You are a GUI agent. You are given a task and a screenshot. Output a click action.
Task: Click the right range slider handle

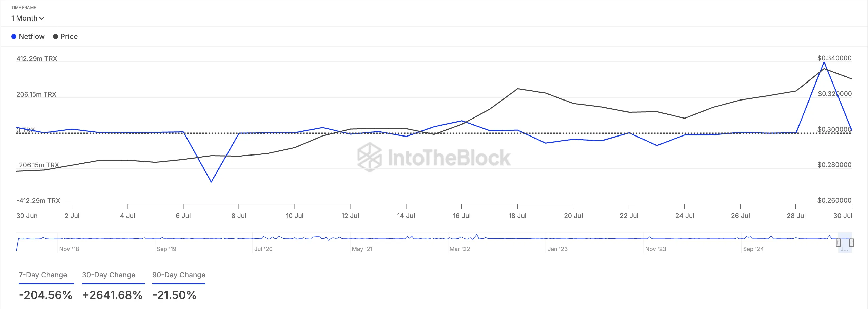pyautogui.click(x=851, y=242)
